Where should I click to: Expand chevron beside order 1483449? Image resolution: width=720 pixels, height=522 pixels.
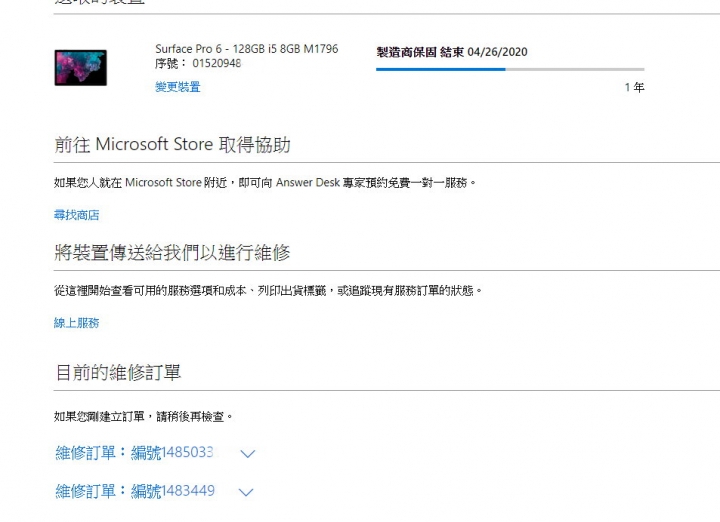[246, 492]
